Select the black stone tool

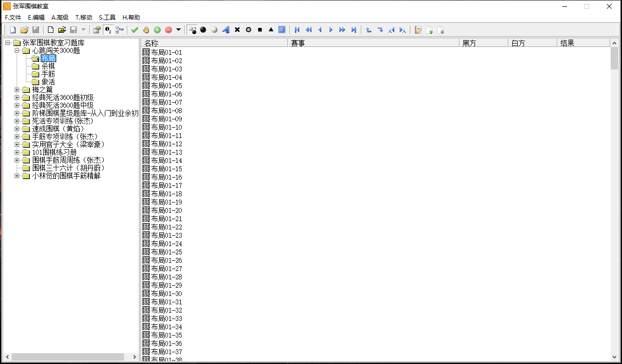[x=203, y=30]
